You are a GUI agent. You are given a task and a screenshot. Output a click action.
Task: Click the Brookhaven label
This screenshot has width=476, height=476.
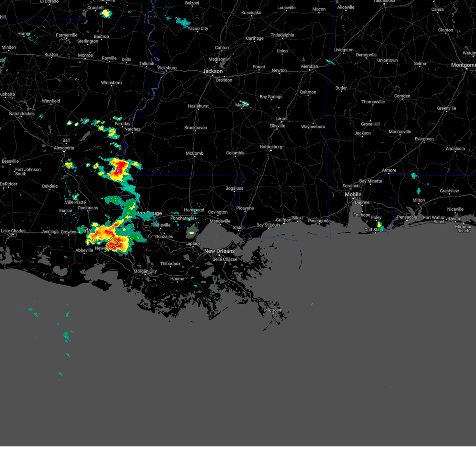(196, 128)
